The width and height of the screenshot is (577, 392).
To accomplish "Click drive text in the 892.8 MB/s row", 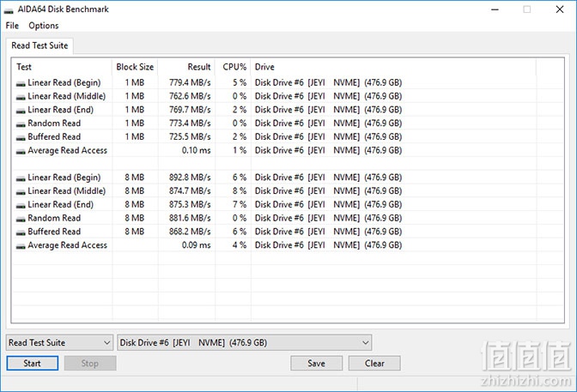I will pyautogui.click(x=328, y=178).
